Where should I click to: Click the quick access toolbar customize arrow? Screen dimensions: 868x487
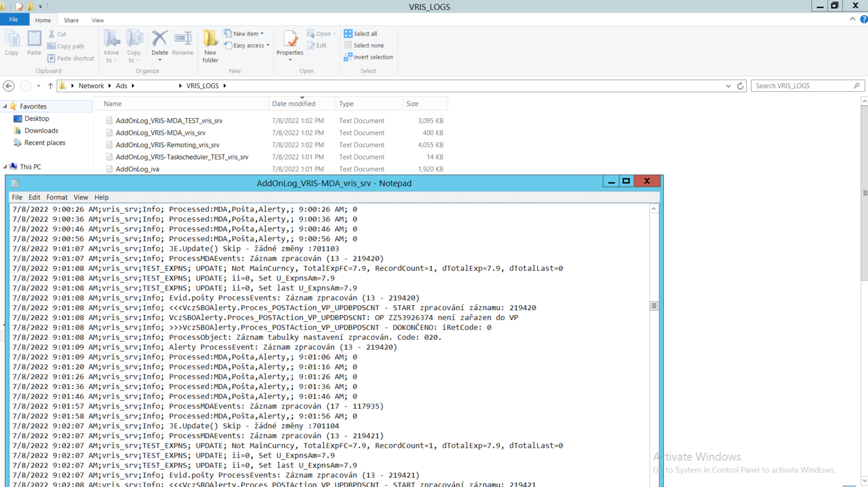click(x=40, y=7)
